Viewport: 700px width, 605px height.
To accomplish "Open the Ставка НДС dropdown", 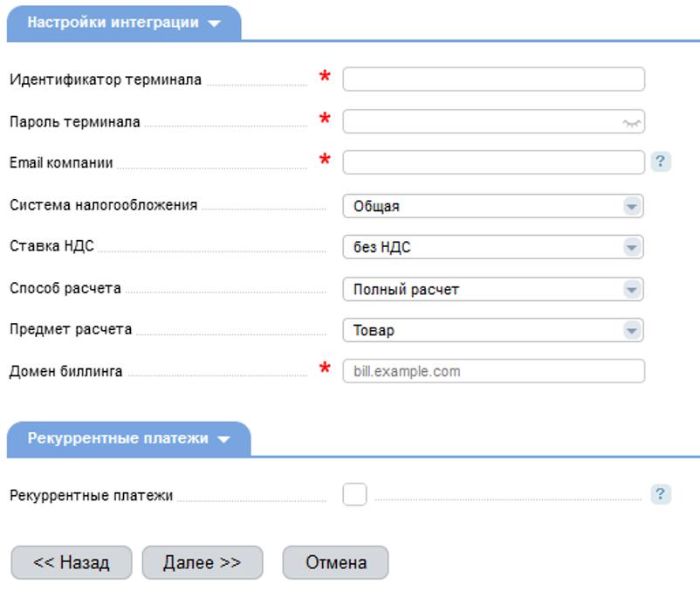I will pos(493,247).
